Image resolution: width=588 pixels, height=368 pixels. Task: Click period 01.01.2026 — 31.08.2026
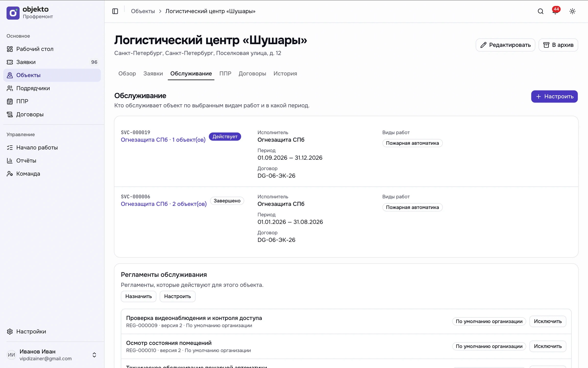(290, 222)
